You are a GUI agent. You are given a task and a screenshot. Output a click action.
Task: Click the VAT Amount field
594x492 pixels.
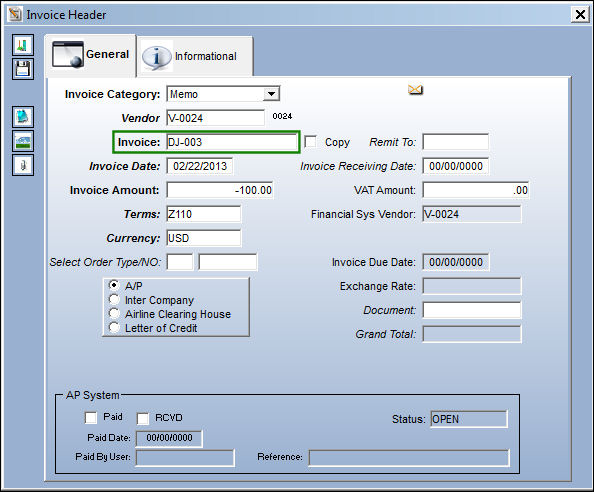pos(476,190)
